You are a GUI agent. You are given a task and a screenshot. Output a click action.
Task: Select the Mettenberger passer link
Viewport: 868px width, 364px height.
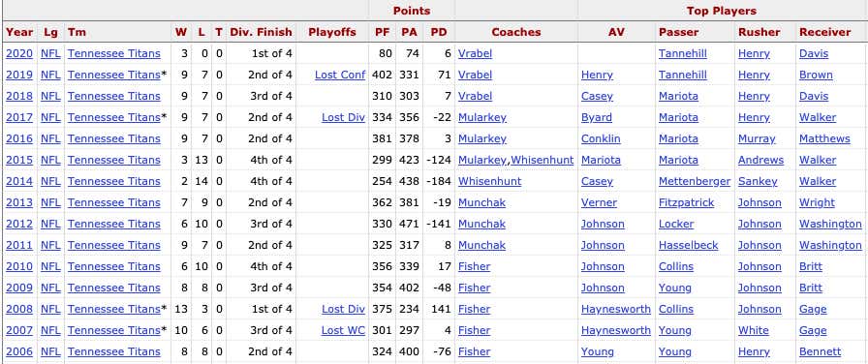click(695, 181)
